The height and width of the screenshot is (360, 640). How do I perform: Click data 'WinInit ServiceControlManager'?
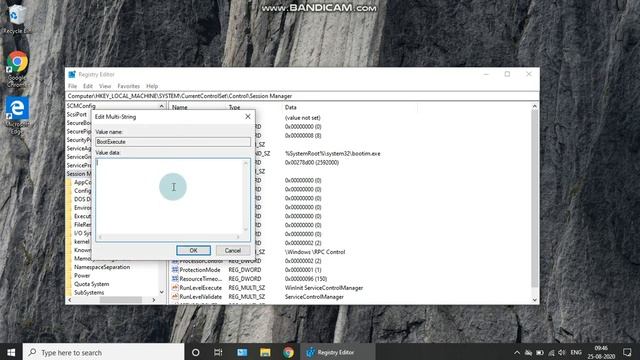click(324, 288)
